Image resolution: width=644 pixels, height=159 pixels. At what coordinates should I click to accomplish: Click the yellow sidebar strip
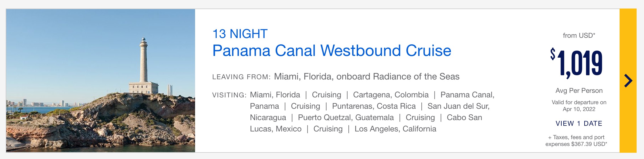point(628,81)
